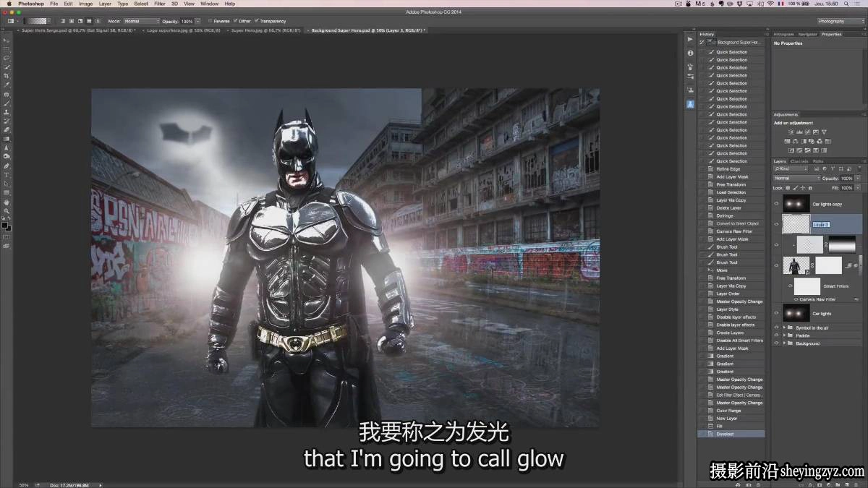Click the lock transparent pixels icon
868x488 pixels.
787,187
